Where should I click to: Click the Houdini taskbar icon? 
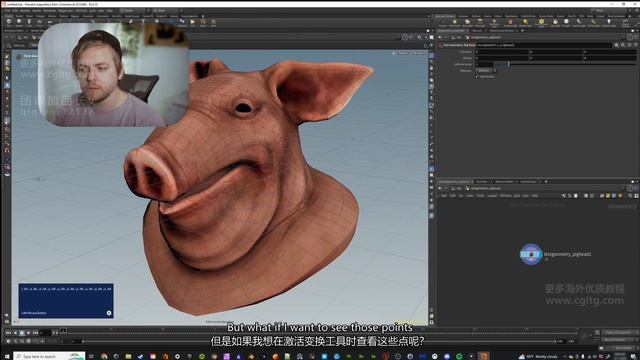pyautogui.click(x=484, y=356)
